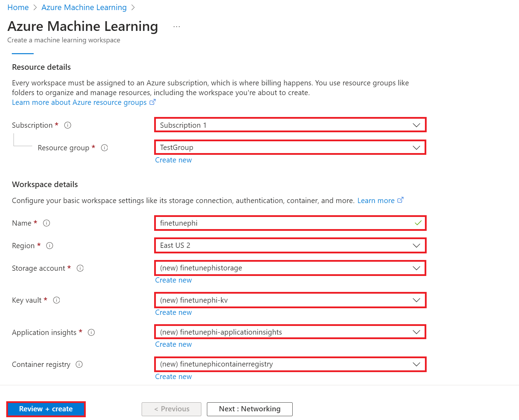This screenshot has height=420, width=519.
Task: Click the info icon beside Name
Action: pos(47,223)
